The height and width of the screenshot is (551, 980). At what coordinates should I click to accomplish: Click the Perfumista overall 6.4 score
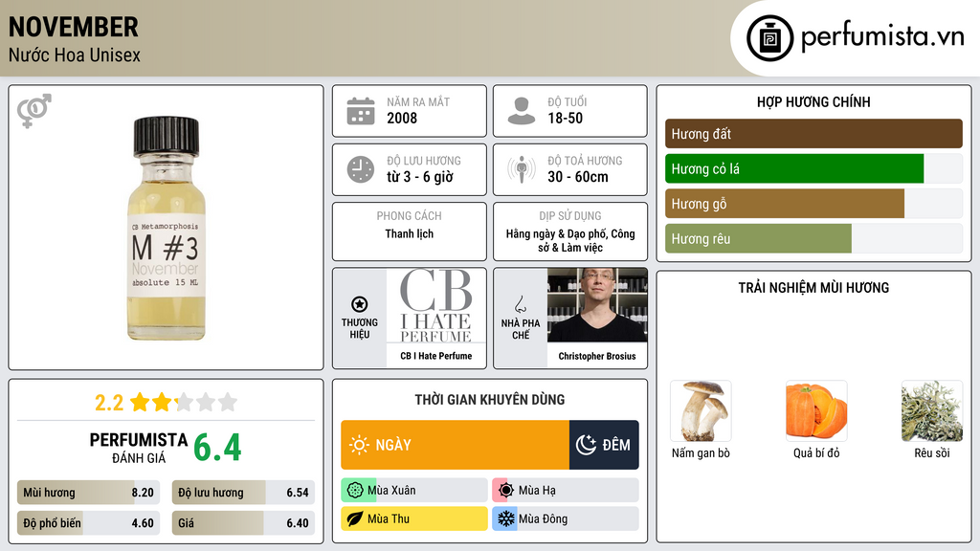point(217,448)
